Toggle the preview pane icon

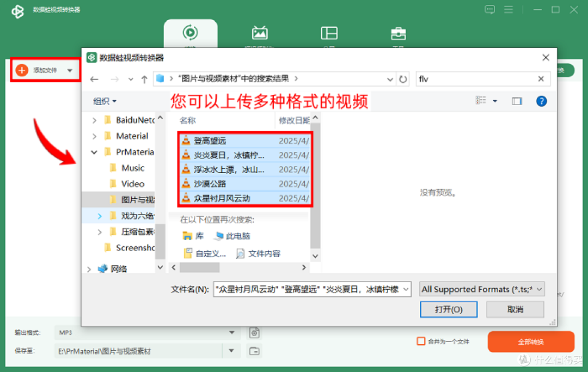click(517, 101)
